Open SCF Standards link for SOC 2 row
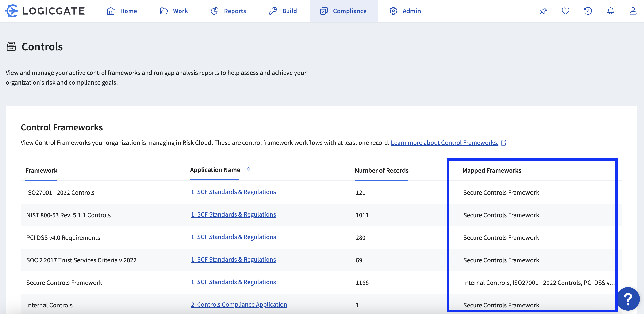Viewport: 644px width, 314px height. 233,260
